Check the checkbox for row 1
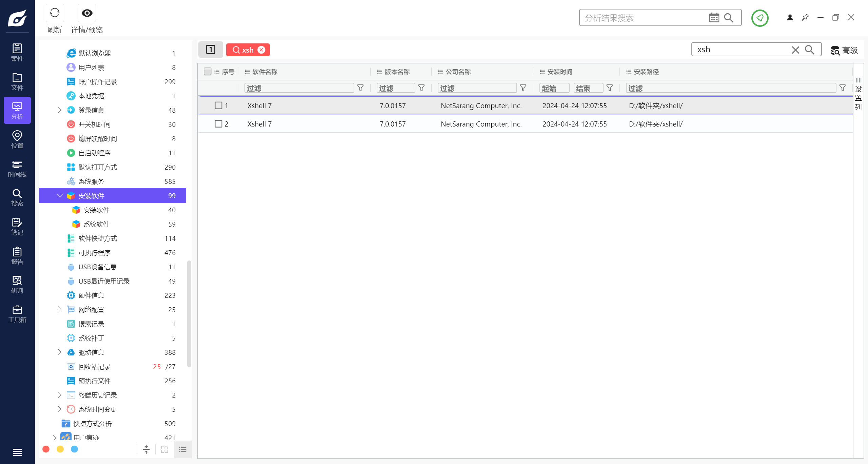868x464 pixels. pyautogui.click(x=218, y=105)
